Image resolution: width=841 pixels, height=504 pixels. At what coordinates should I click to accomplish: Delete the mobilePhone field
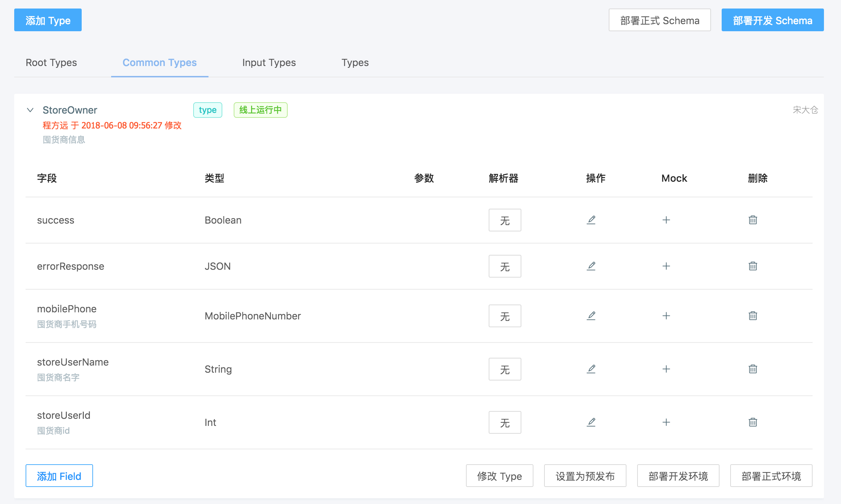tap(753, 316)
